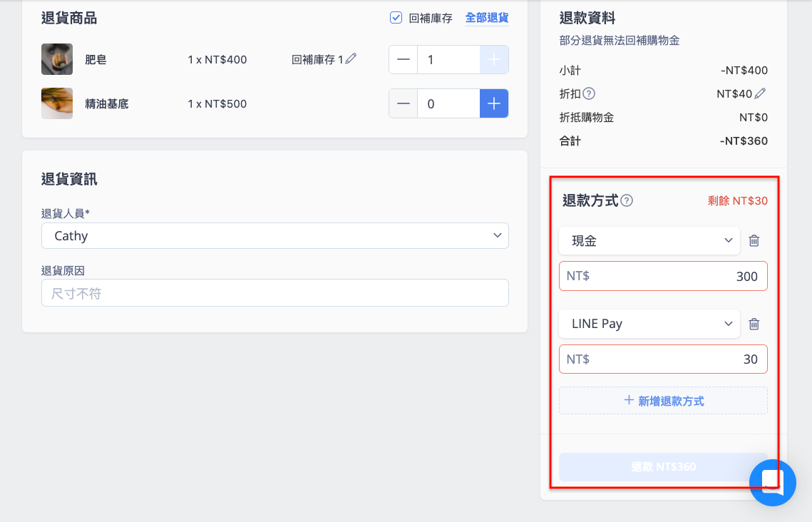812x522 pixels.
Task: Delete the LINE Pay refund method
Action: tap(754, 324)
